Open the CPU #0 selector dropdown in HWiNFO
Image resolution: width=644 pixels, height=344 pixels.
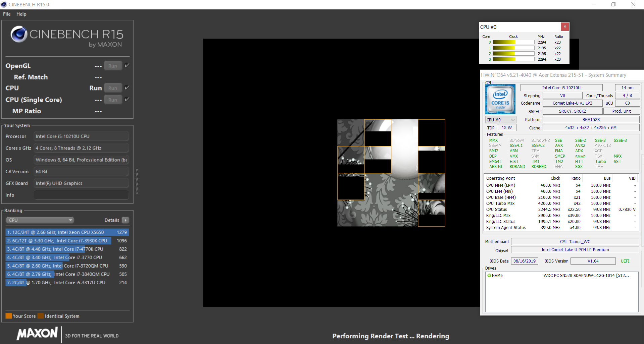(501, 120)
